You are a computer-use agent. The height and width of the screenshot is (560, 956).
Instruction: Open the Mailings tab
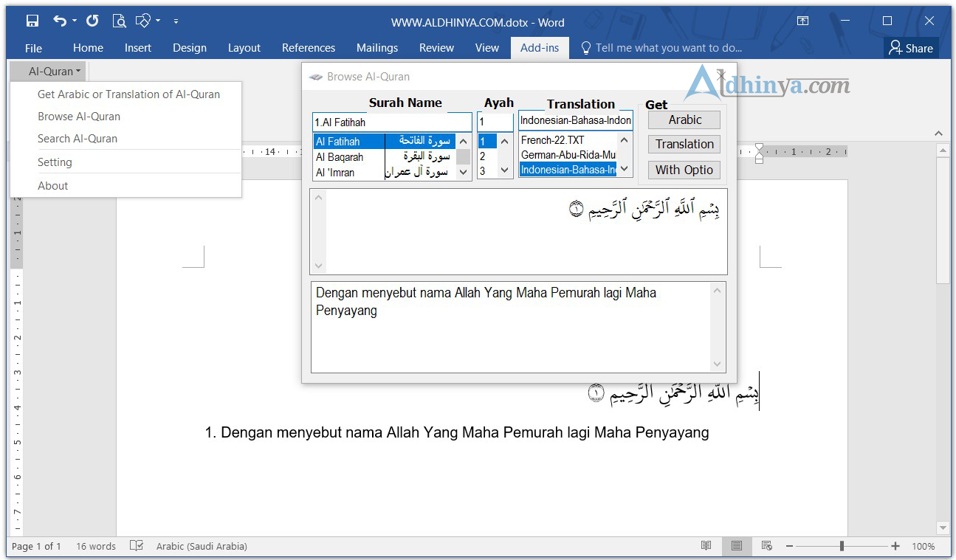377,48
